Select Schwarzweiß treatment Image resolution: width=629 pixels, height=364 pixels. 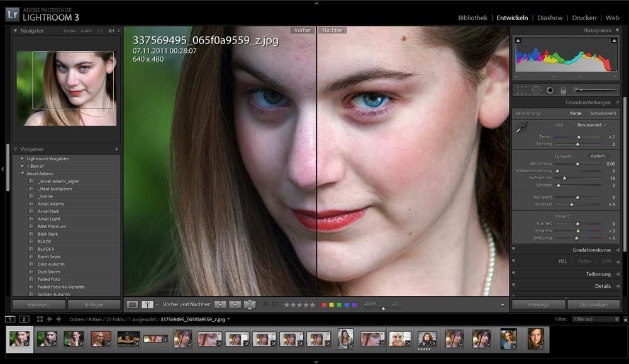(x=603, y=113)
